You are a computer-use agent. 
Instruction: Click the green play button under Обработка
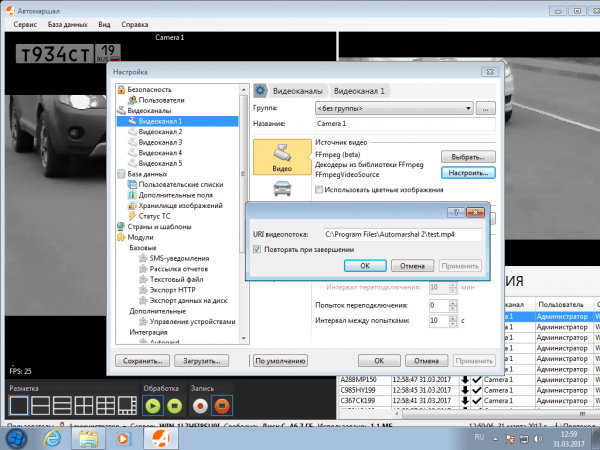[x=152, y=406]
